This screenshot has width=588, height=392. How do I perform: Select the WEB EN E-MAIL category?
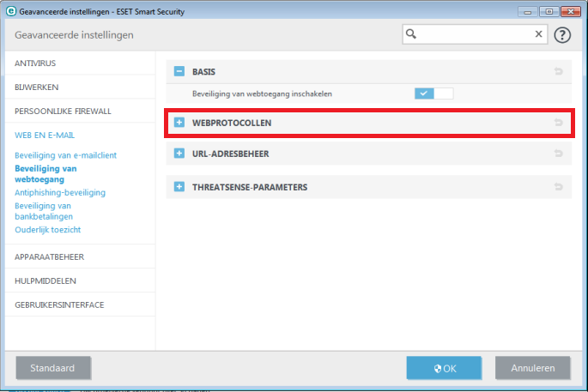click(45, 135)
